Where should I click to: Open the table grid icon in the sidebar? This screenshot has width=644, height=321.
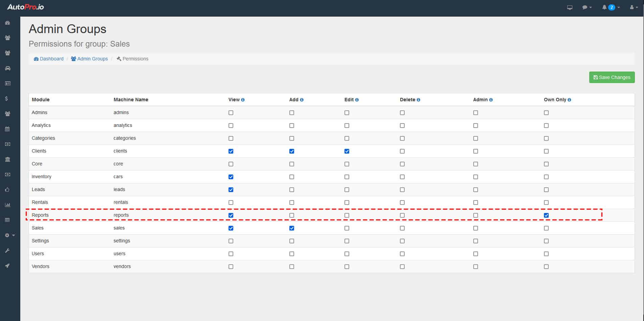(7, 220)
